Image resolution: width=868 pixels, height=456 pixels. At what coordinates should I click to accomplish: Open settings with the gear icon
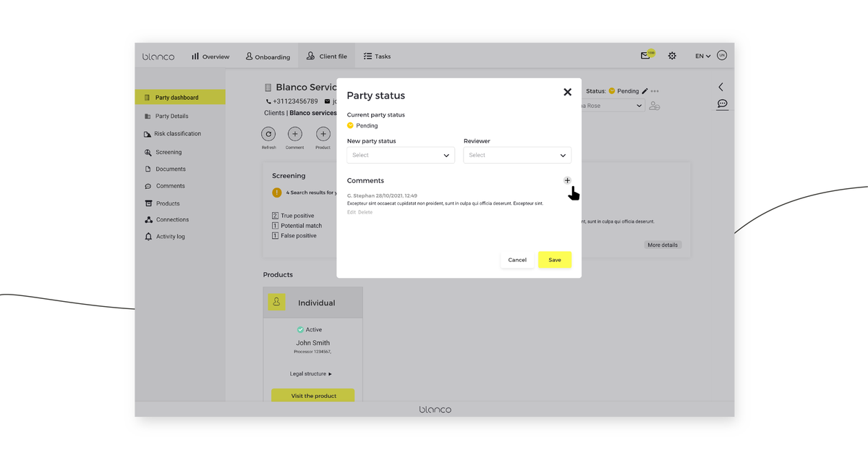pos(672,55)
